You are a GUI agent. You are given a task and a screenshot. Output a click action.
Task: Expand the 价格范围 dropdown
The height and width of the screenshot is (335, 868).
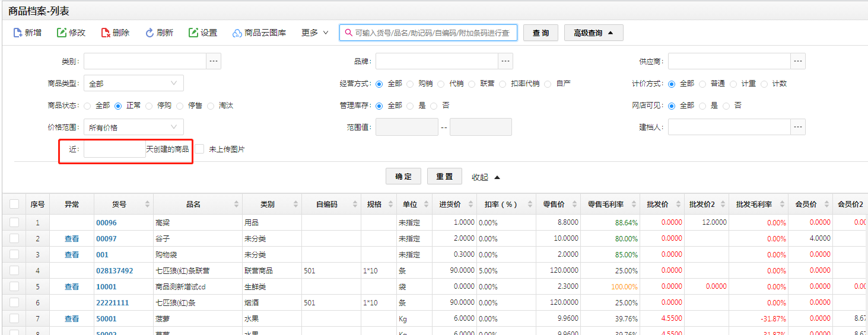[x=133, y=127]
